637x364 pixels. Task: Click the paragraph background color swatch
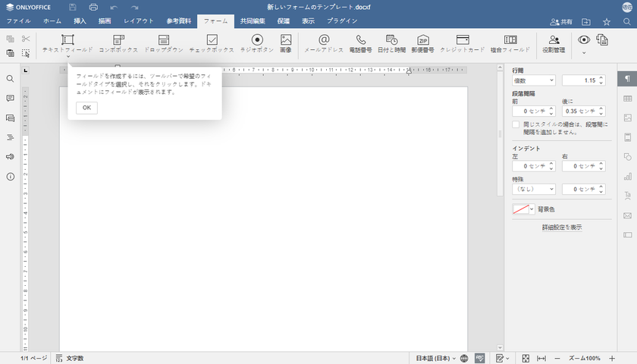click(x=521, y=209)
